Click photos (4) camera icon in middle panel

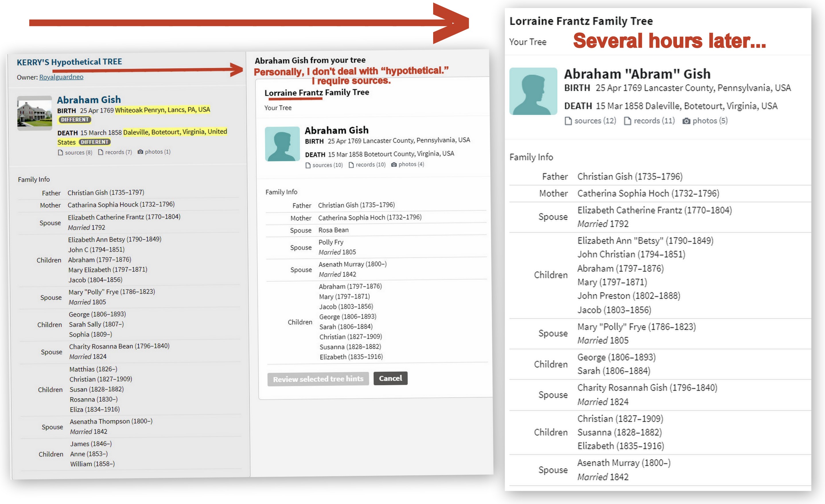[394, 165]
